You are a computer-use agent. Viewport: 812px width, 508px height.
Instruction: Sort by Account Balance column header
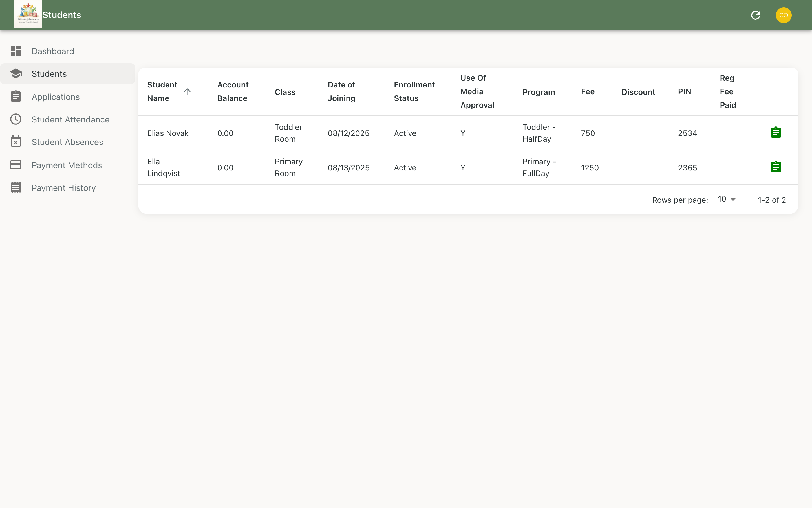pos(233,91)
